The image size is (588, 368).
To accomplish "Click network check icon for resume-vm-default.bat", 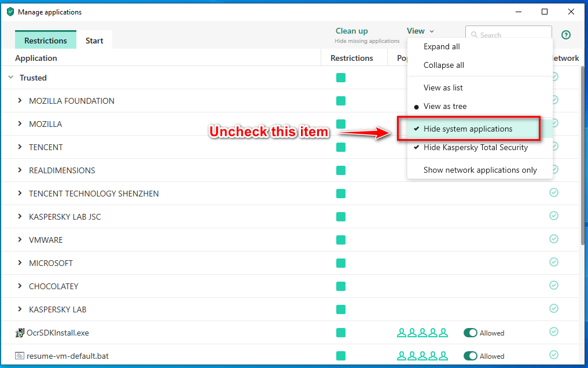I will [x=553, y=355].
